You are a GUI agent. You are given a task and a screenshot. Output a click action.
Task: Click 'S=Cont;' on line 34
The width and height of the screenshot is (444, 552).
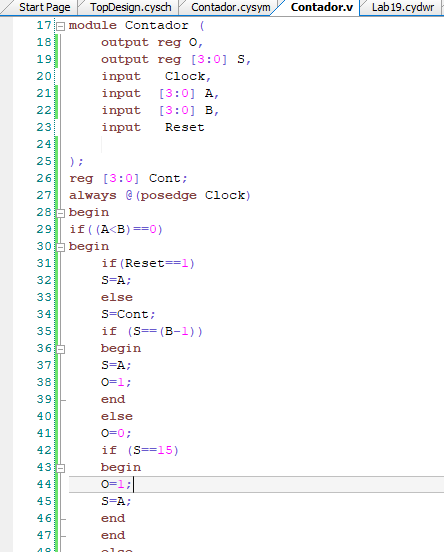[x=128, y=314]
